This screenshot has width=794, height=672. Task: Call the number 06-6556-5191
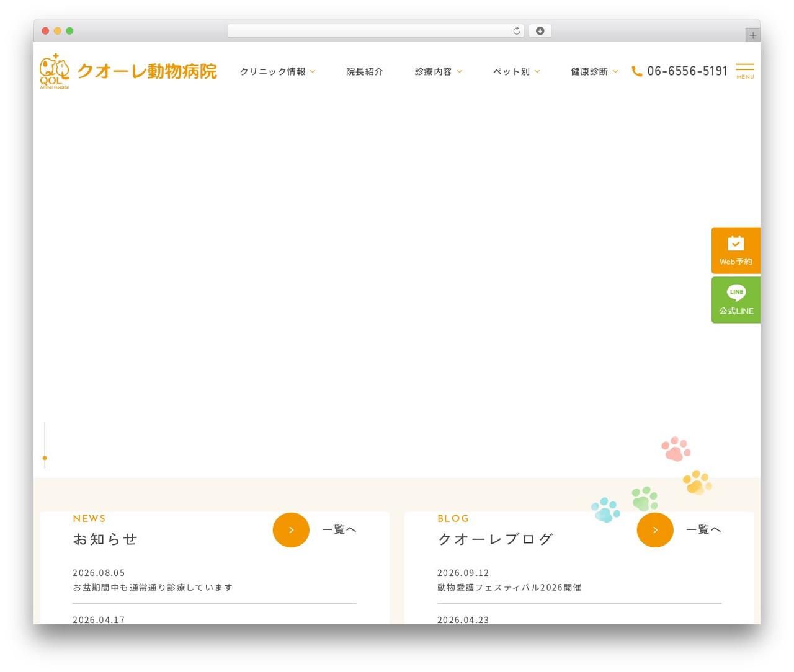point(687,71)
